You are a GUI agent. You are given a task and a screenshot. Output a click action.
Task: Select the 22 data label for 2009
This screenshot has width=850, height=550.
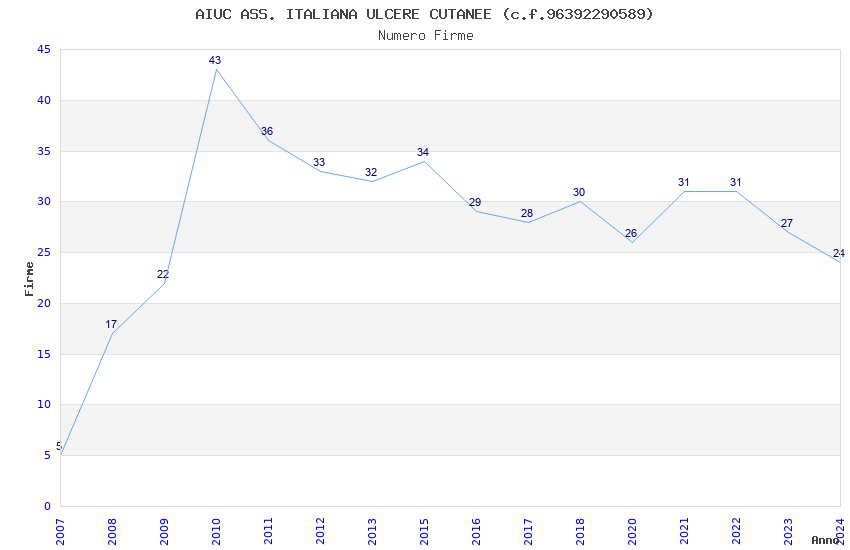point(163,274)
